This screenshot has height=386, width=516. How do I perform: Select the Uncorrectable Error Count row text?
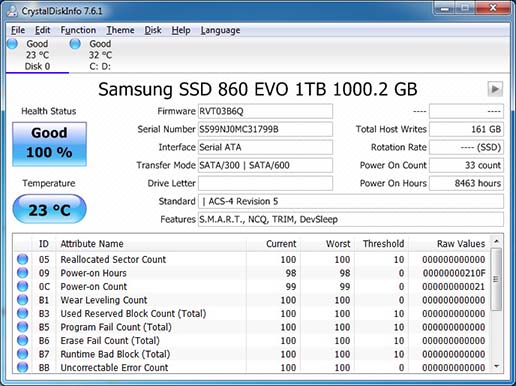(x=114, y=368)
